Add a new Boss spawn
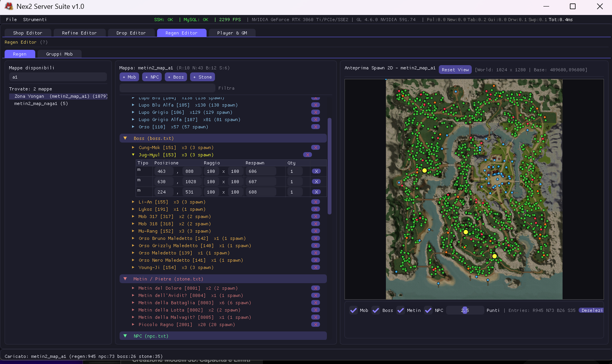 point(176,77)
